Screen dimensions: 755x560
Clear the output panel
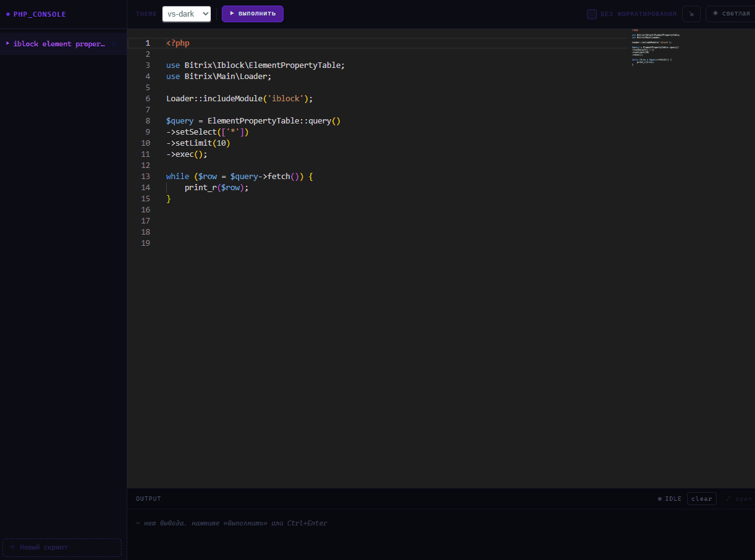[x=702, y=499]
